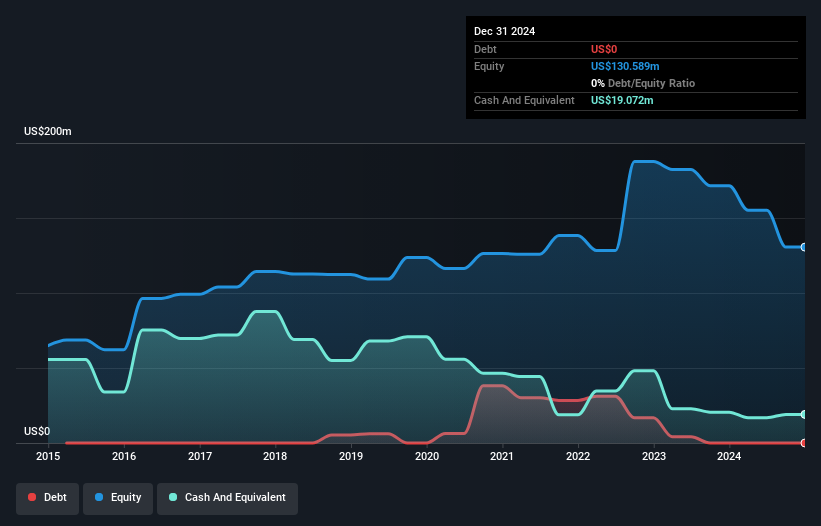This screenshot has width=821, height=526.
Task: Toggle the Cash And Equivalent legend button
Action: tap(227, 497)
